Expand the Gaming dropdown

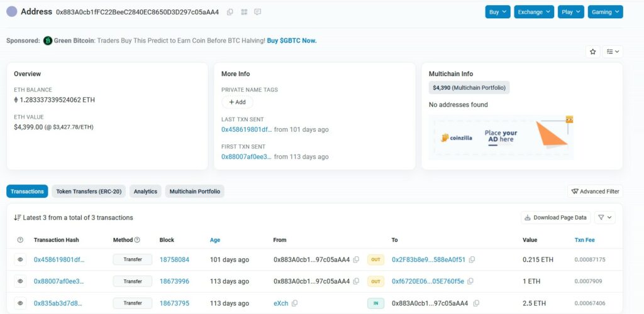606,12
